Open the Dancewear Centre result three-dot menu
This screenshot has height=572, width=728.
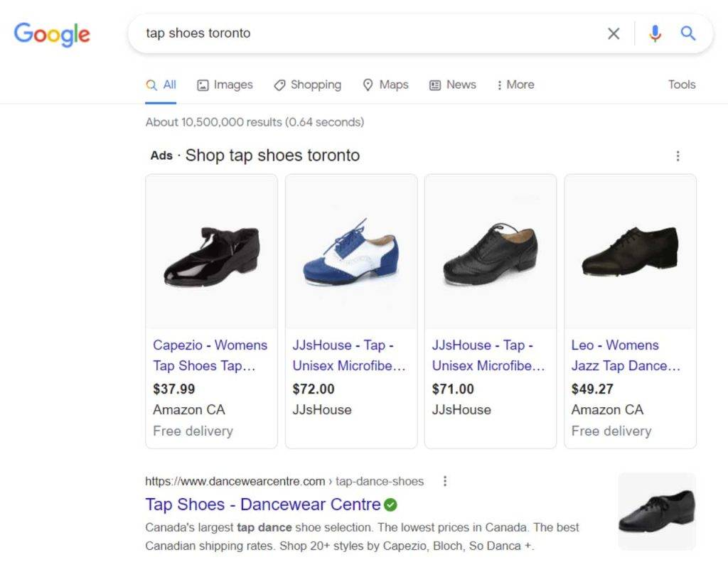click(x=445, y=481)
